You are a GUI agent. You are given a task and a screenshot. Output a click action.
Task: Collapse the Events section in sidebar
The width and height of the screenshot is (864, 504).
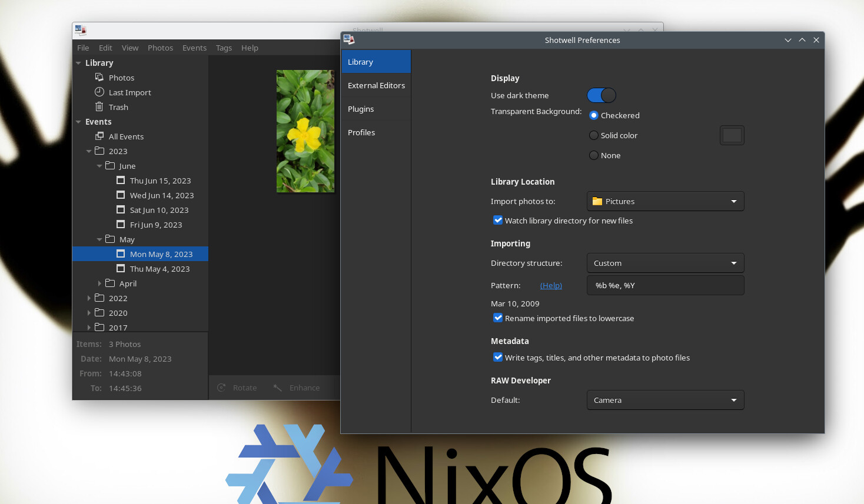tap(78, 122)
